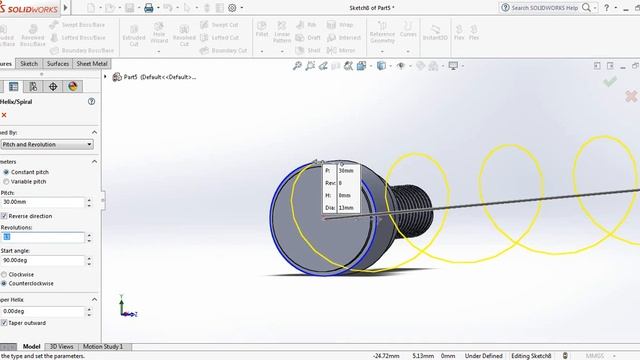This screenshot has height=360, width=640.
Task: Click the View Settings monitor icon
Action: tap(453, 66)
